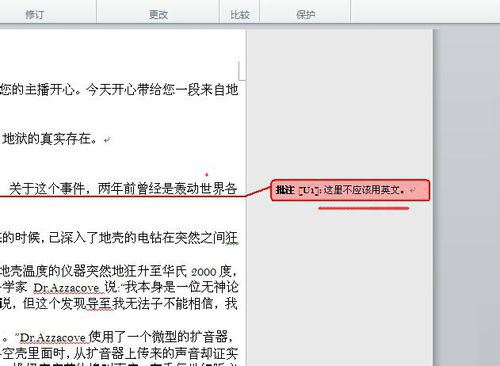Click the line 从扩音器上传来的声音却证实

coord(119,353)
